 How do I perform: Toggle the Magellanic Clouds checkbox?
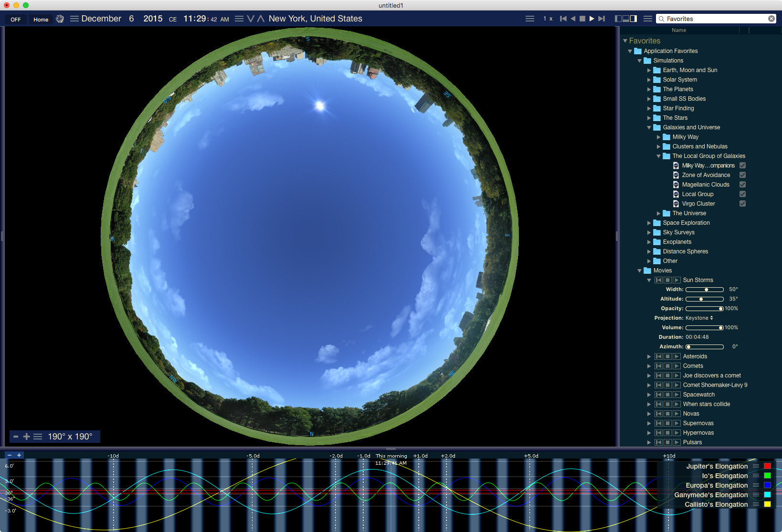pyautogui.click(x=742, y=185)
